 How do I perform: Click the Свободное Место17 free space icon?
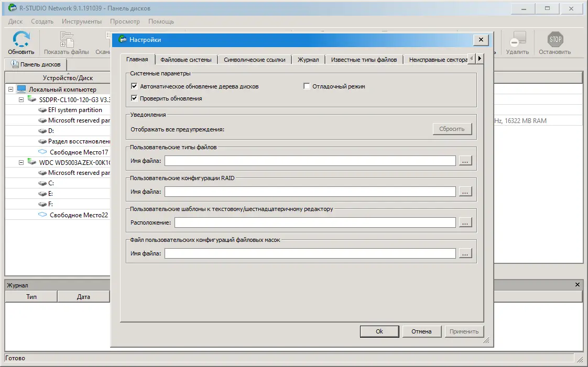[42, 152]
